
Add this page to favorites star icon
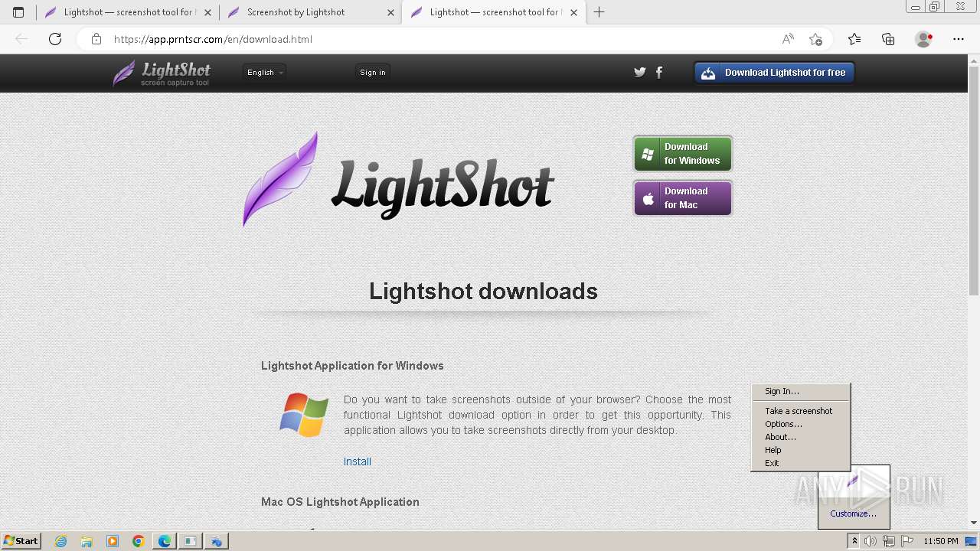(816, 39)
